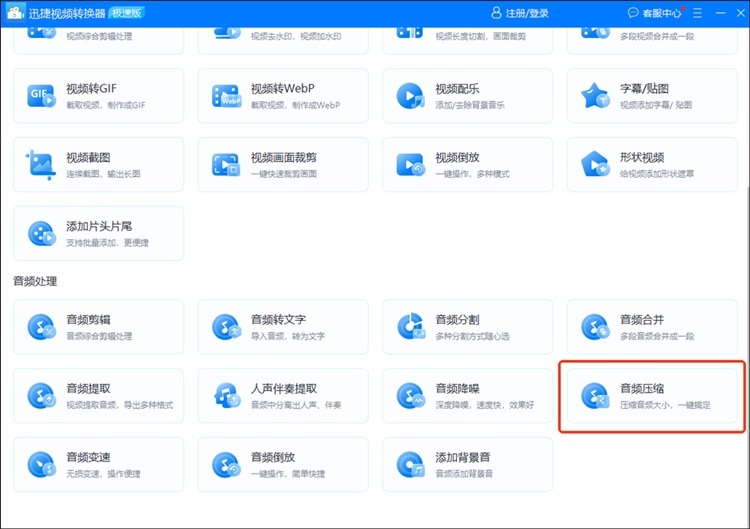Click the 多段视频合并成一段 card at the top

pos(652,40)
